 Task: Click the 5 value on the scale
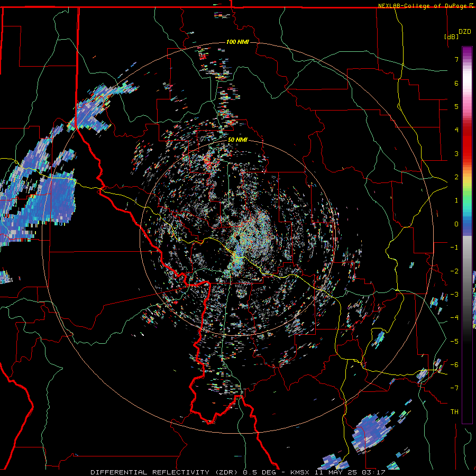[456, 106]
